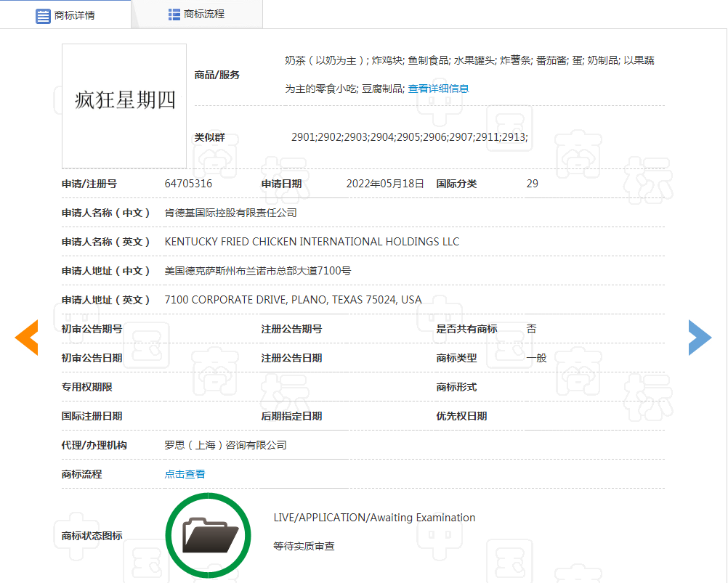Click the 后期指定日期 label

pyautogui.click(x=291, y=416)
